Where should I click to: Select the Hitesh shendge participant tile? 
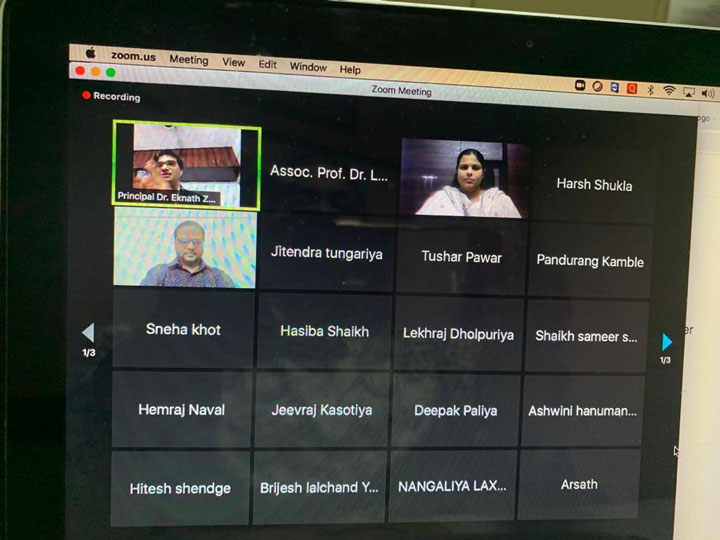(x=180, y=488)
